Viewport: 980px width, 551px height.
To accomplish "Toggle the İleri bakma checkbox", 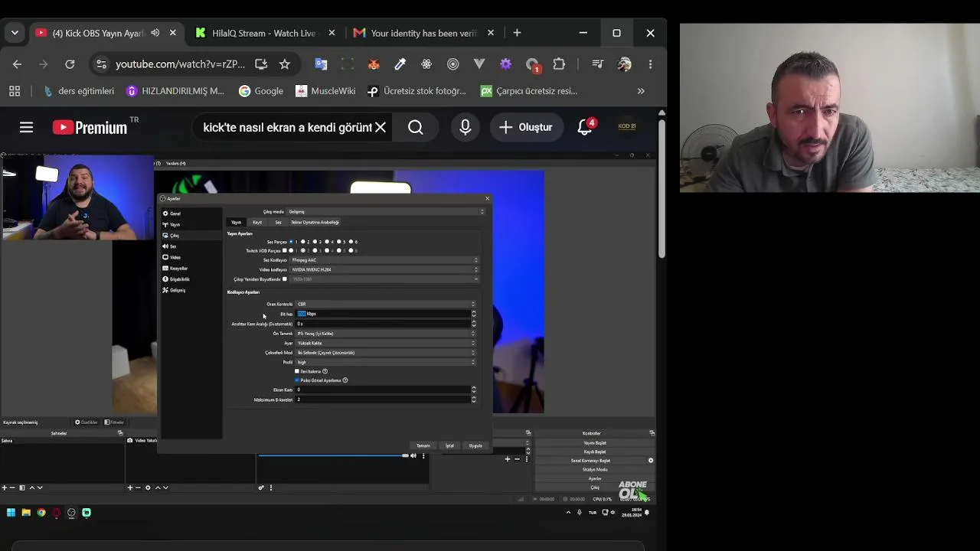I will pos(297,371).
